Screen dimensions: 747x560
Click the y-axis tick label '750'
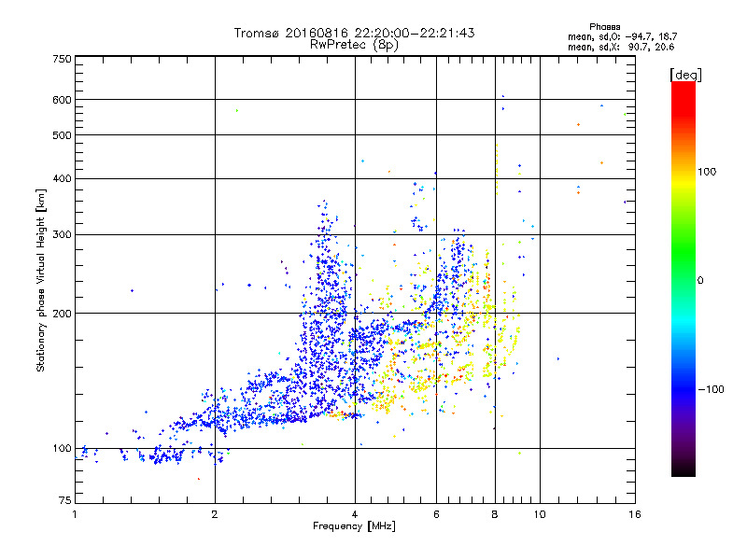[x=62, y=59]
